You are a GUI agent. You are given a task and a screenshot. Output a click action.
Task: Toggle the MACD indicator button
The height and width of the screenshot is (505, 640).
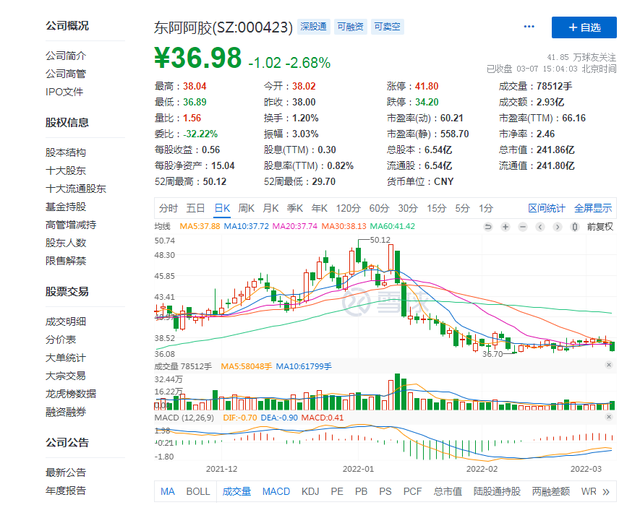pos(276,492)
